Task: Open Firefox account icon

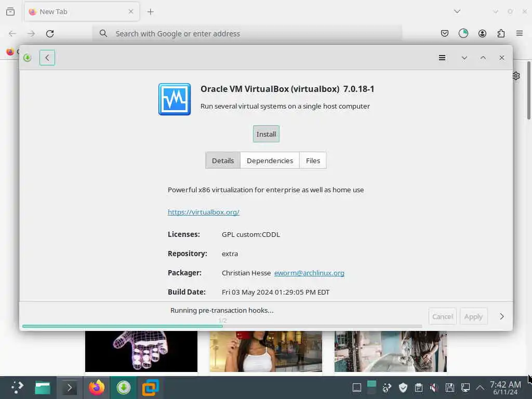Action: point(482,33)
